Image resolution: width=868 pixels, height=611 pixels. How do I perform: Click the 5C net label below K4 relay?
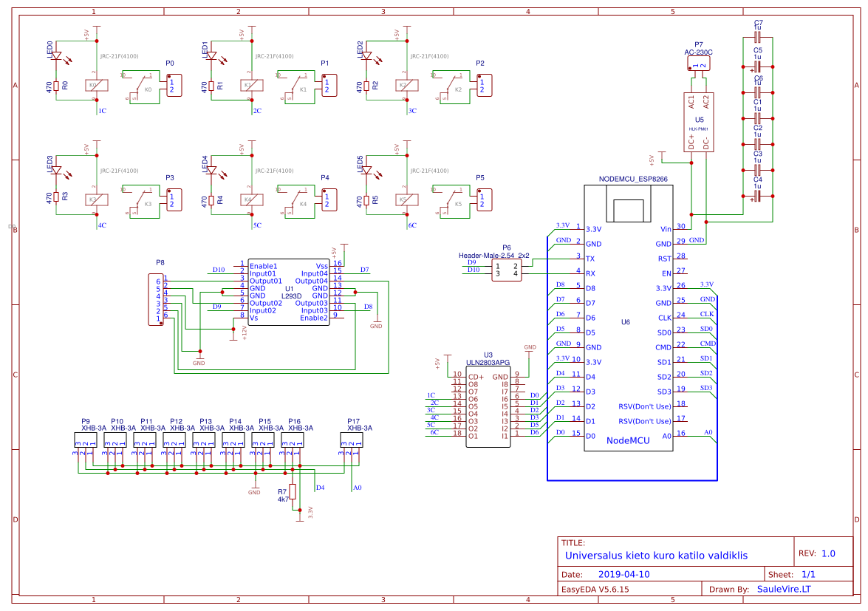click(257, 225)
